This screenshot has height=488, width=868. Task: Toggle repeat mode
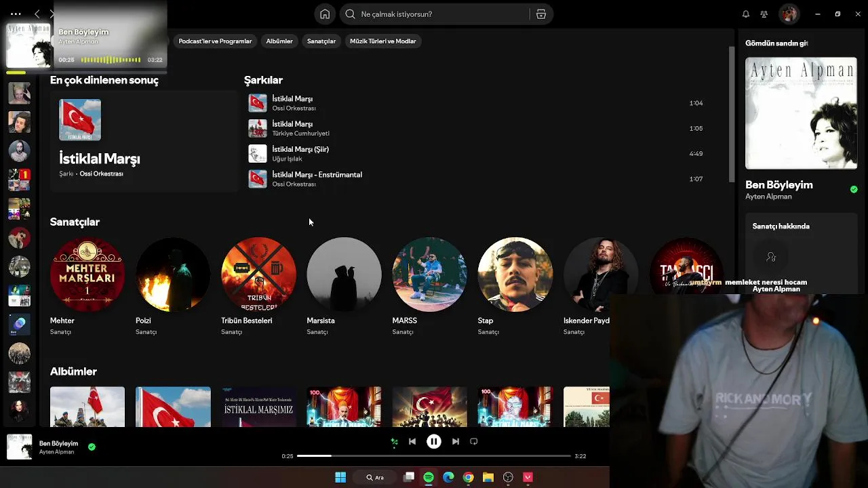pyautogui.click(x=474, y=441)
